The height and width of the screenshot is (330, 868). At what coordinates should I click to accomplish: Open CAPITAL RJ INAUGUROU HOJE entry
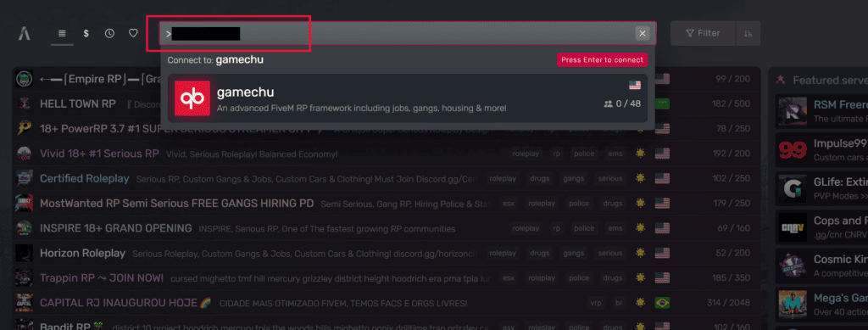click(x=387, y=303)
